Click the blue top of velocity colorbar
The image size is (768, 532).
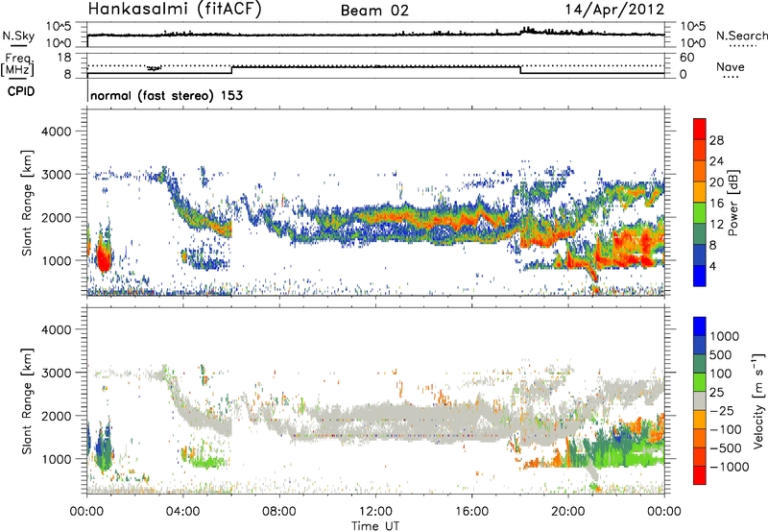pos(700,326)
